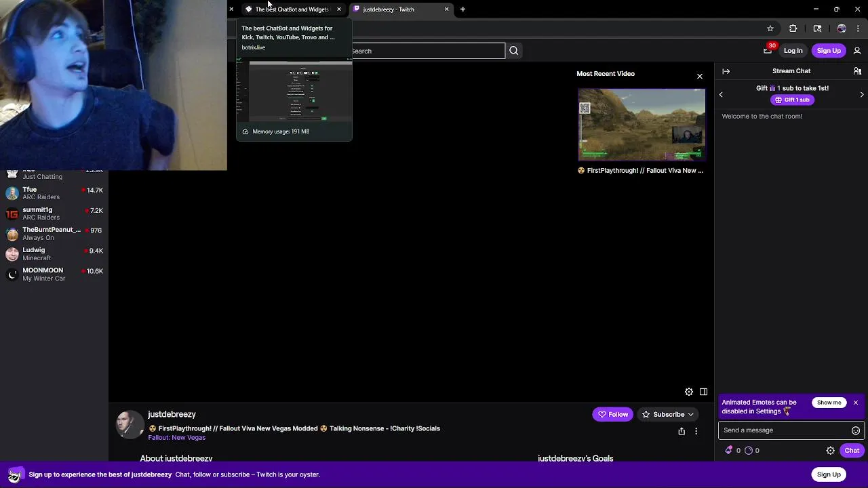Viewport: 868px width, 488px height.
Task: Open the FirstPlaythrough Fallout Viva New video title
Action: [640, 171]
